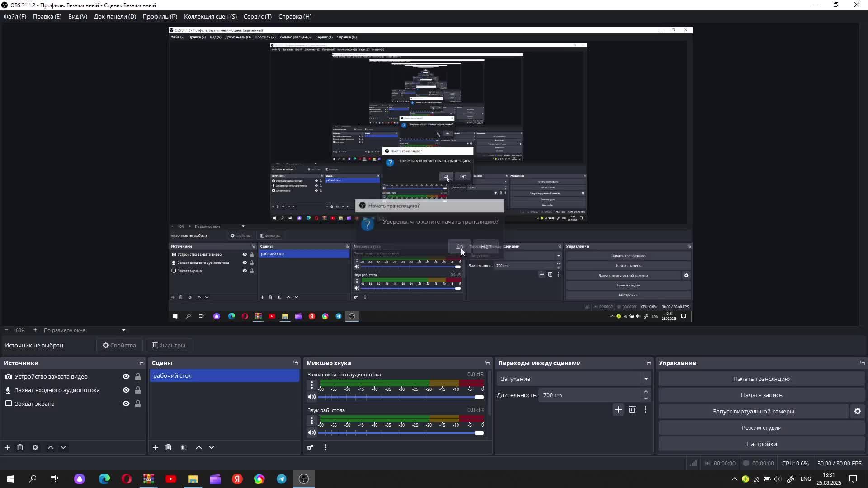Hide the 'Устройство захвата видео' source
Viewport: 868px width, 488px height.
tap(126, 376)
